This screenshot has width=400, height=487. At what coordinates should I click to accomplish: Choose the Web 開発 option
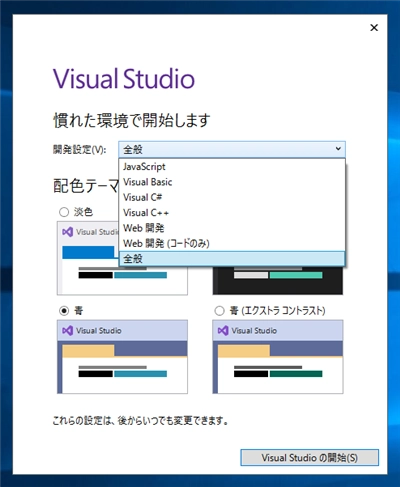point(232,228)
